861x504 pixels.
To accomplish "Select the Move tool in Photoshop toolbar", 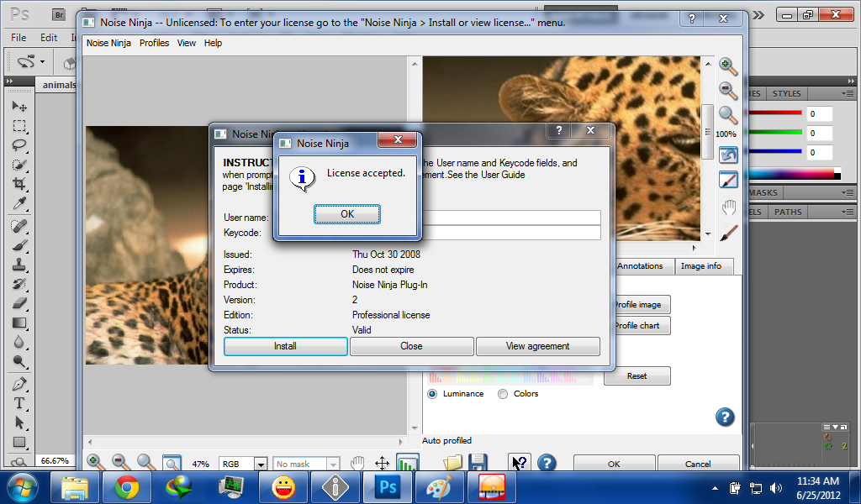I will pyautogui.click(x=20, y=106).
